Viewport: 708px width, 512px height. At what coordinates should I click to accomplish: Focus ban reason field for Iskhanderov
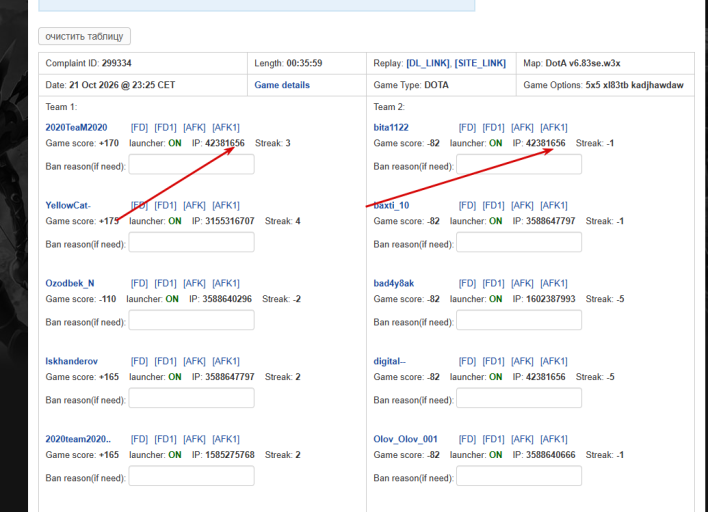[x=191, y=398]
